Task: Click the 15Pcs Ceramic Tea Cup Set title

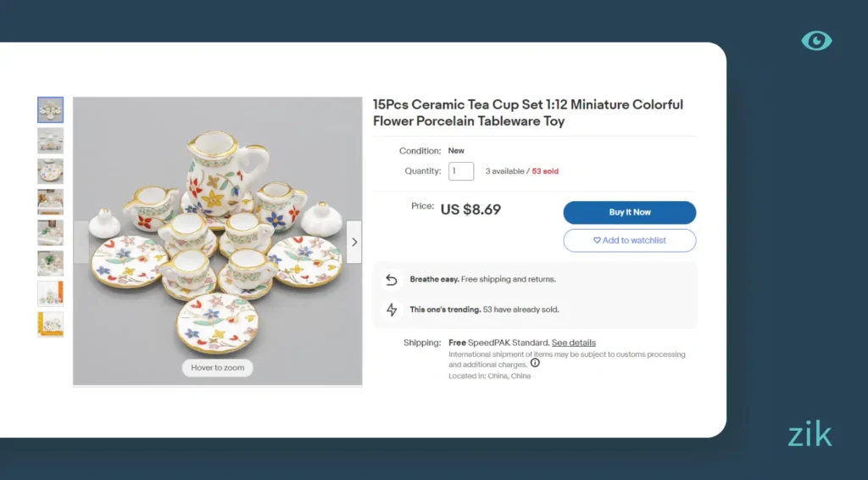Action: 528,113
